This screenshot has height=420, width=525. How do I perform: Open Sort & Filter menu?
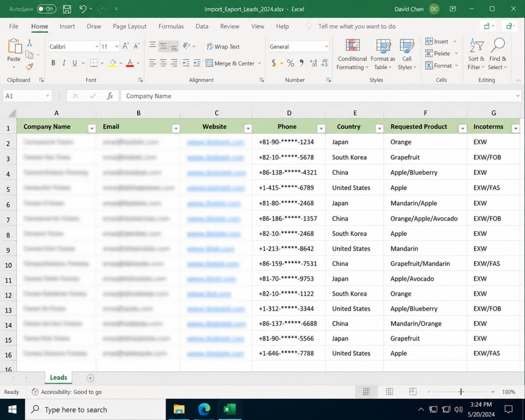[x=476, y=55]
